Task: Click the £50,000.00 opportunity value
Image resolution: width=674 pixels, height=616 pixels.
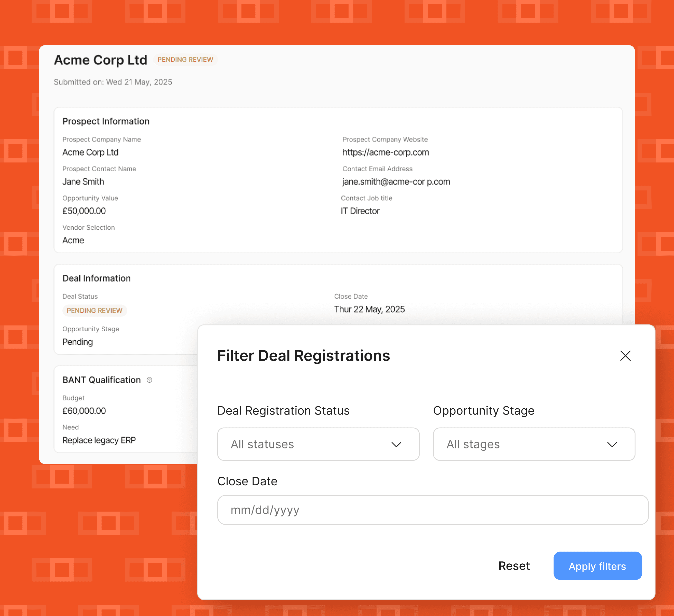Action: 84,211
